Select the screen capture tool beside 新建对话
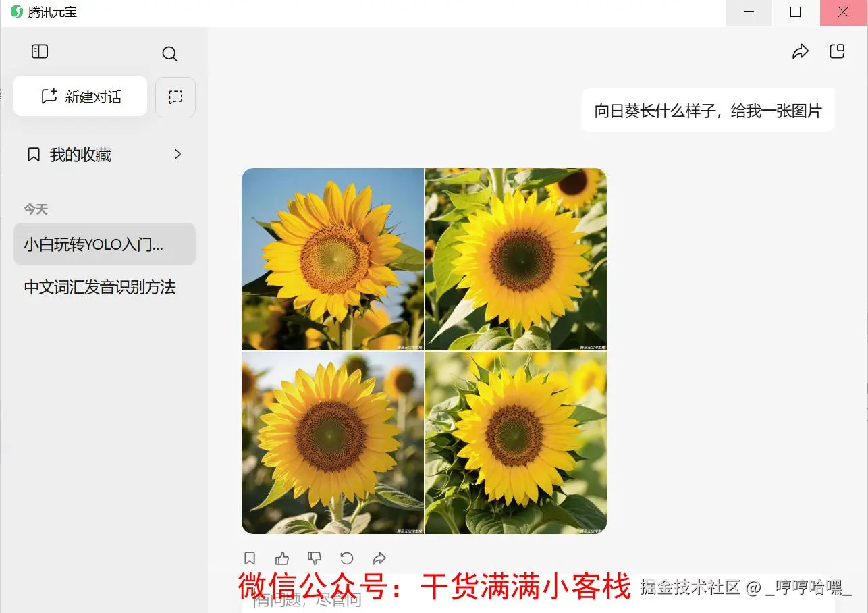Image resolution: width=868 pixels, height=613 pixels. 175,97
